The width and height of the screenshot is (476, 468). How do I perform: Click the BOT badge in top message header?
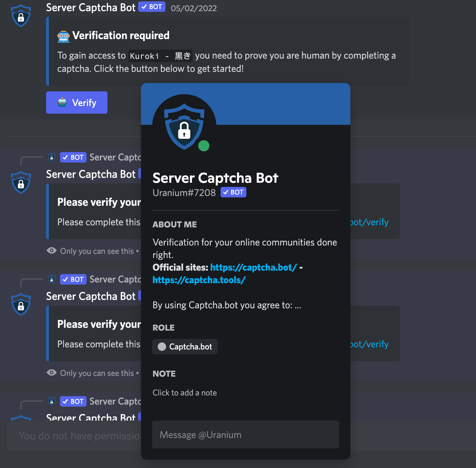(152, 7)
